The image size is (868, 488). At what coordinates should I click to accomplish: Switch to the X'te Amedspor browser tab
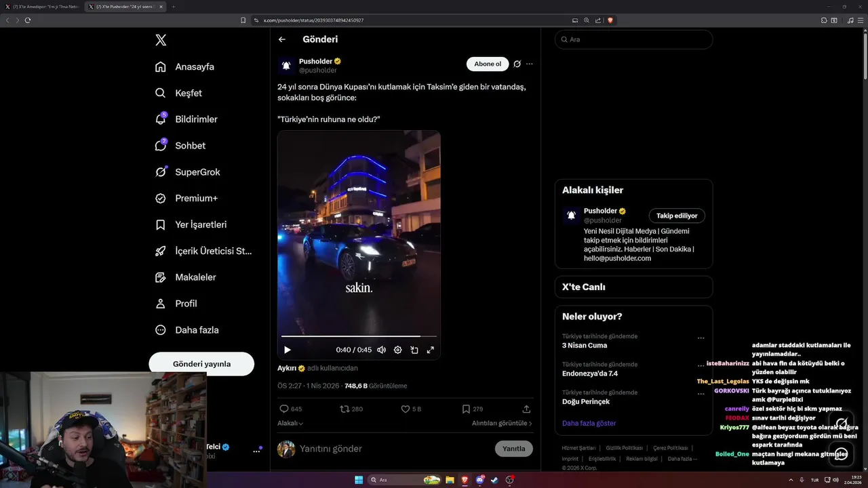tap(44, 7)
